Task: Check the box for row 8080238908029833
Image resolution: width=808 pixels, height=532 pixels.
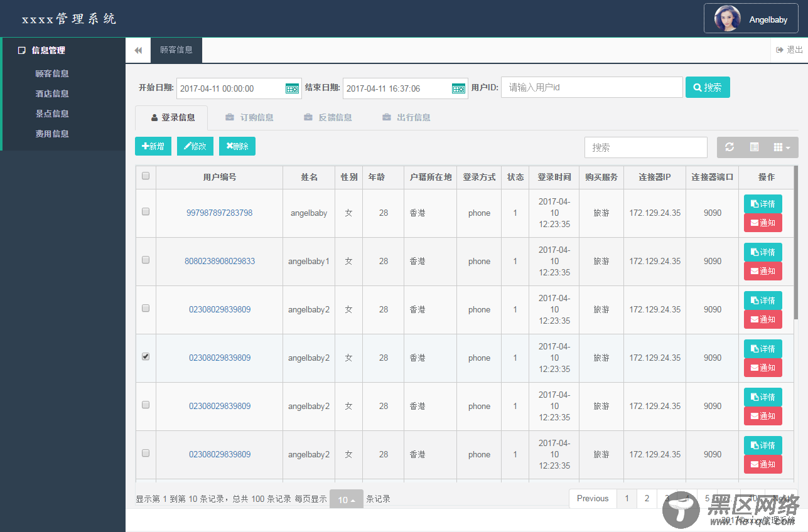Action: click(x=146, y=260)
